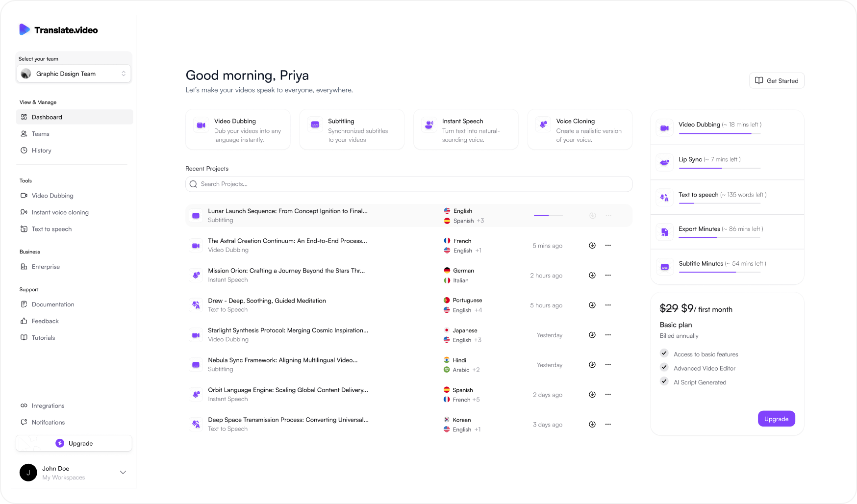857x504 pixels.
Task: Download the Orbit Language Engine project
Action: pyautogui.click(x=592, y=395)
